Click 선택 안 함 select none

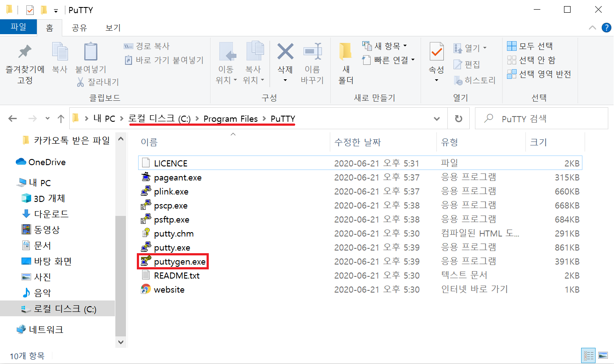[x=531, y=60]
